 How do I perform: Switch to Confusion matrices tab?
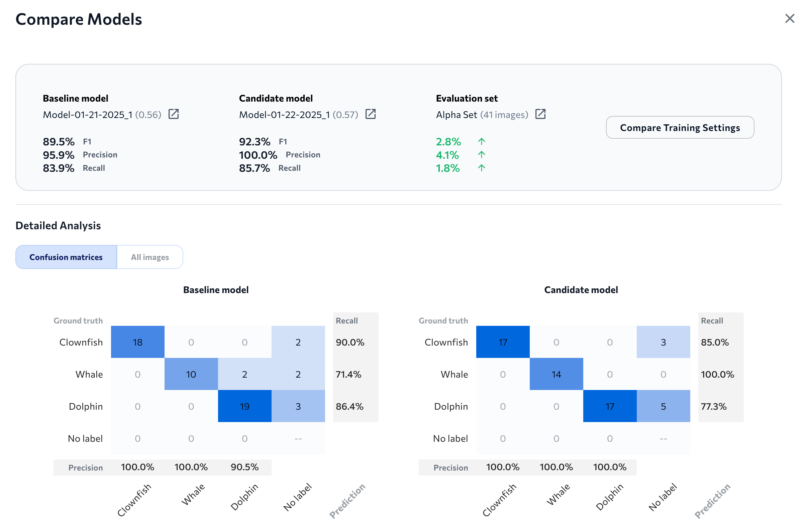tap(66, 257)
